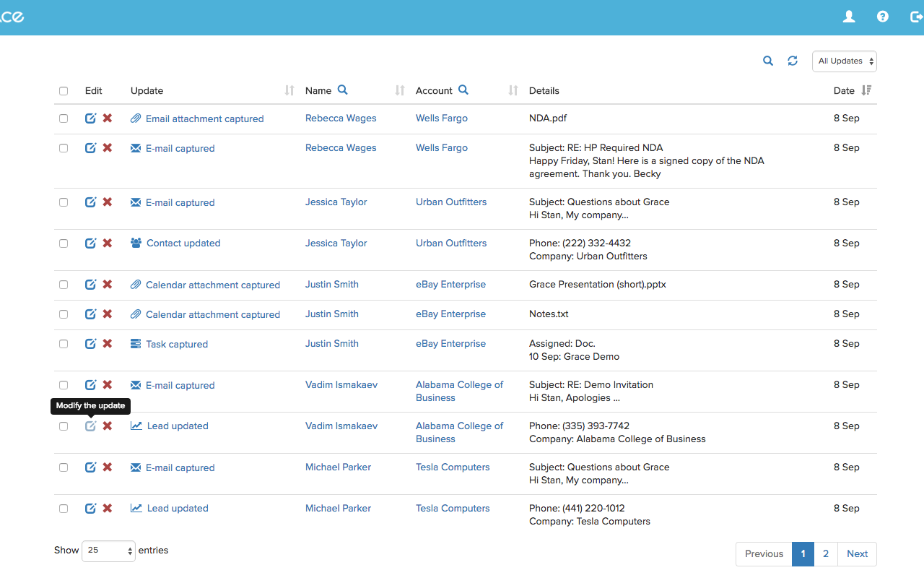Select page 1 in the pagination
The height and width of the screenshot is (578, 924).
coord(803,554)
